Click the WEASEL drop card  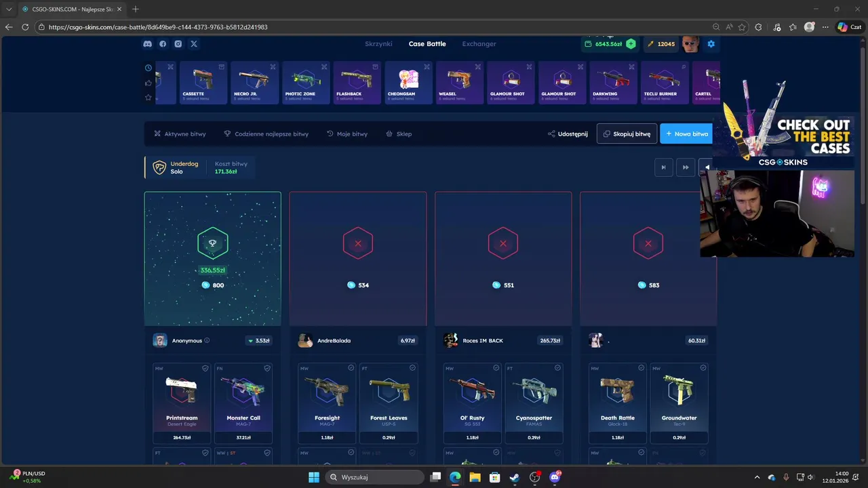(460, 83)
